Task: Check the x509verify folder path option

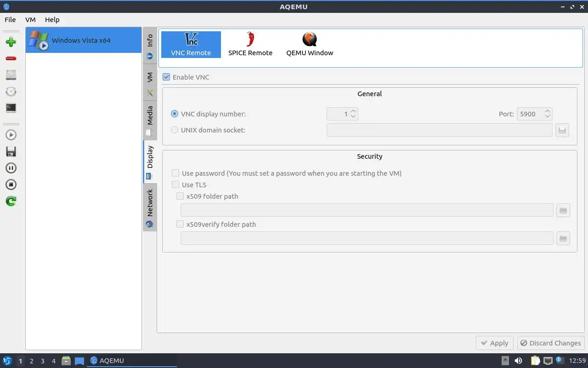Action: point(180,224)
